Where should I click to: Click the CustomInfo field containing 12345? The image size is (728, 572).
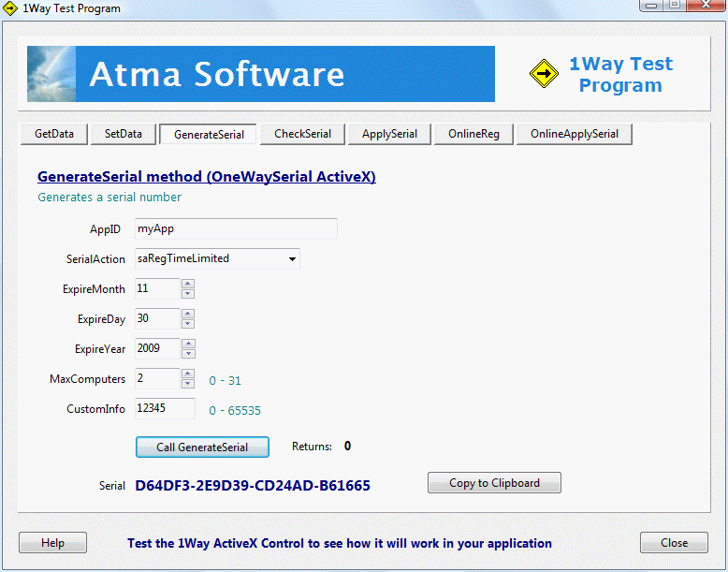pyautogui.click(x=165, y=408)
